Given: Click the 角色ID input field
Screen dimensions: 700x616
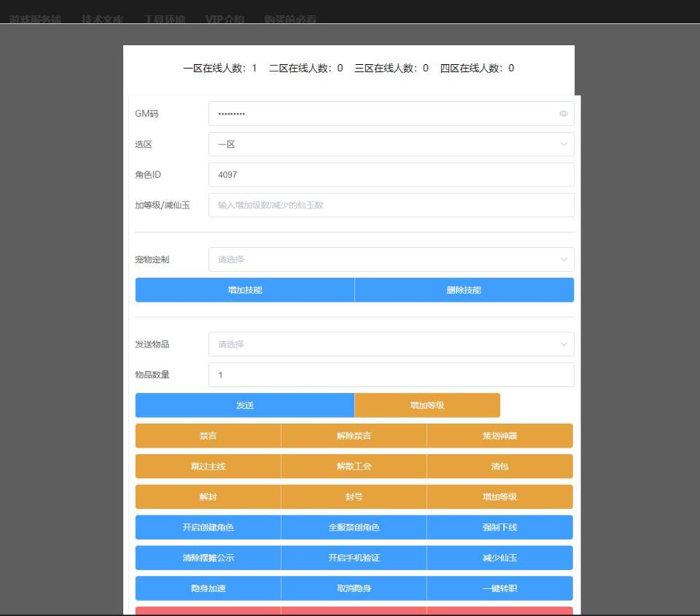Looking at the screenshot, I should tap(391, 175).
